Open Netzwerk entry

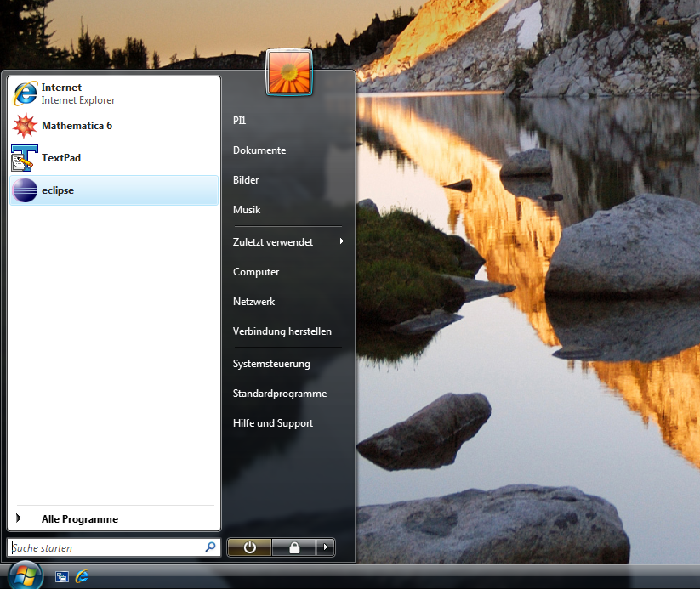(254, 302)
